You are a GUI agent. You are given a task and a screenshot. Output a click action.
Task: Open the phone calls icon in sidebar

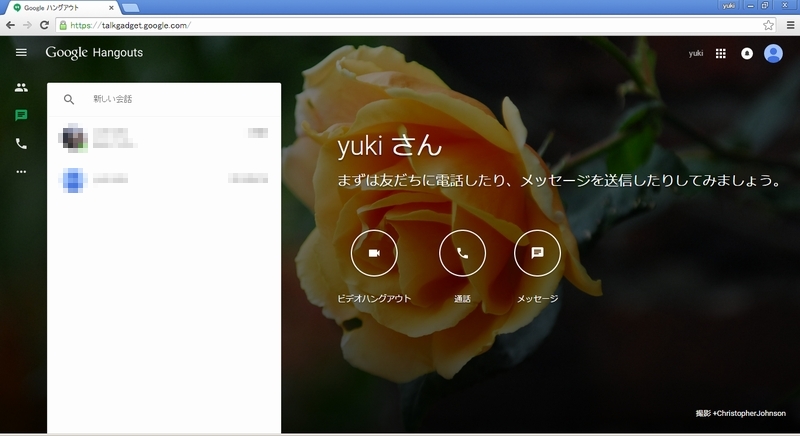point(21,144)
